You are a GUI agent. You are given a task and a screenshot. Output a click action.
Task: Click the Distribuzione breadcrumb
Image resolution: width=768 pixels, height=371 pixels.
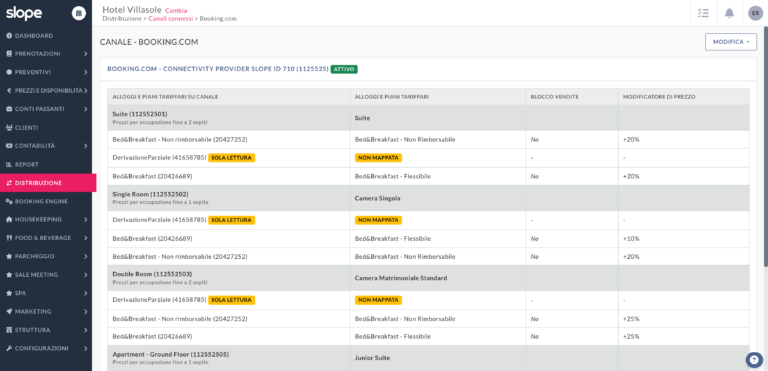pyautogui.click(x=121, y=19)
